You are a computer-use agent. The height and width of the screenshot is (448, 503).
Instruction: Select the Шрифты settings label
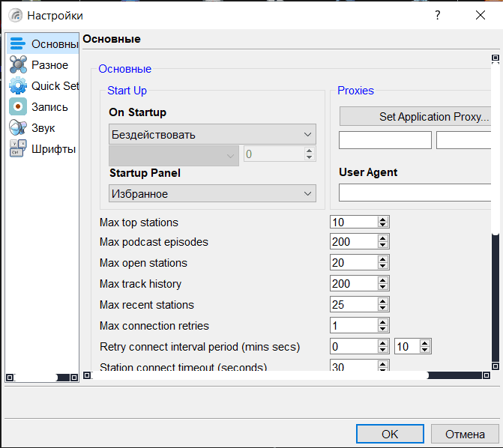click(53, 149)
